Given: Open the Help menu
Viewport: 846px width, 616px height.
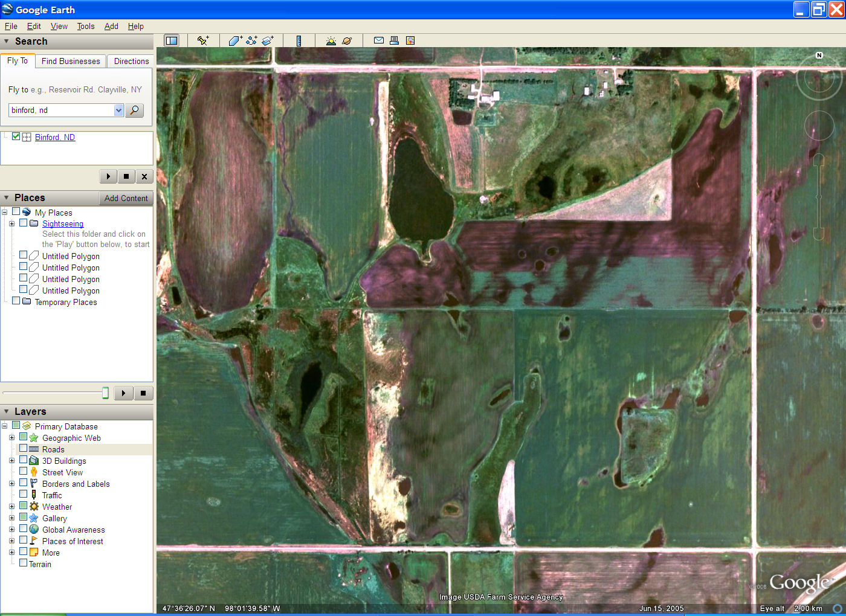Looking at the screenshot, I should [x=136, y=26].
